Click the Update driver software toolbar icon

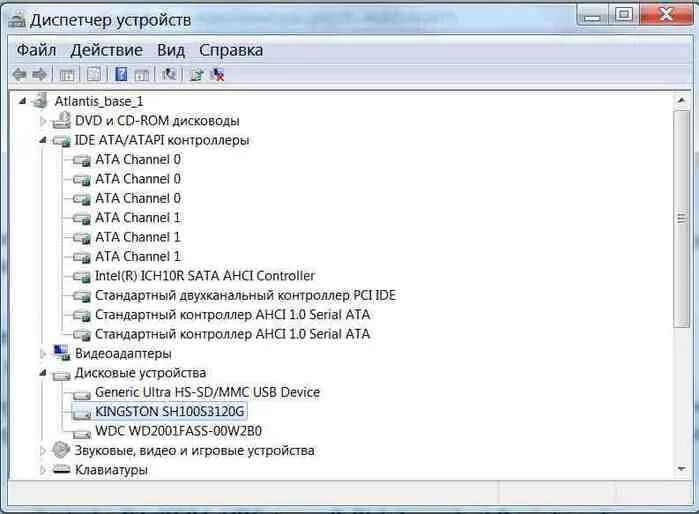197,74
